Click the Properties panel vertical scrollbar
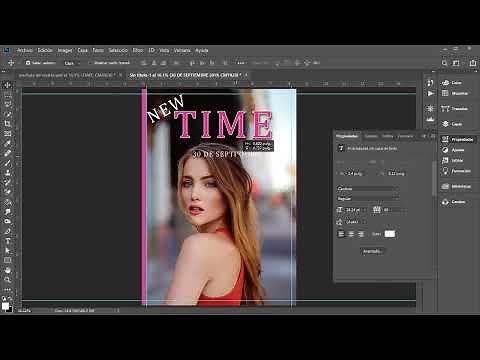The image size is (480, 360). [434, 178]
